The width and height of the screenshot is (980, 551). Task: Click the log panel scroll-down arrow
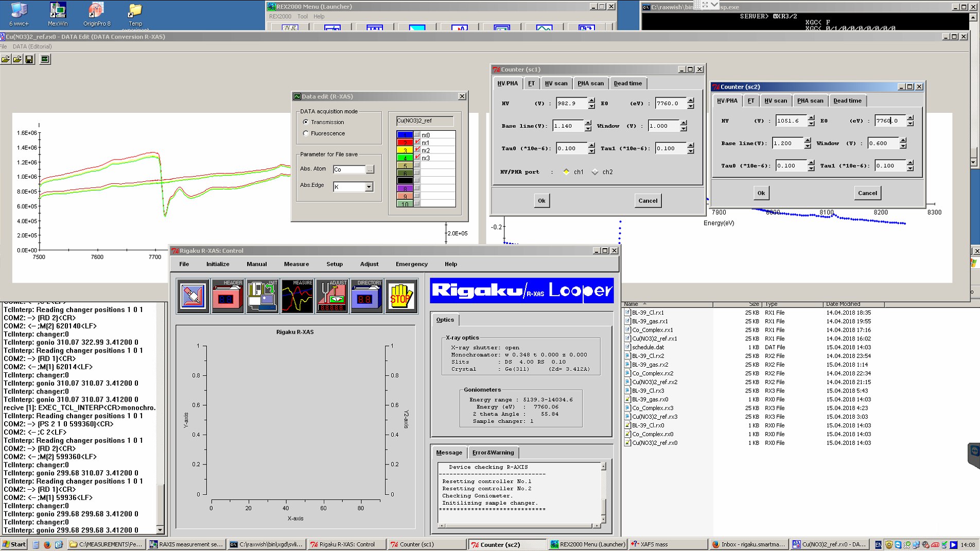160,530
